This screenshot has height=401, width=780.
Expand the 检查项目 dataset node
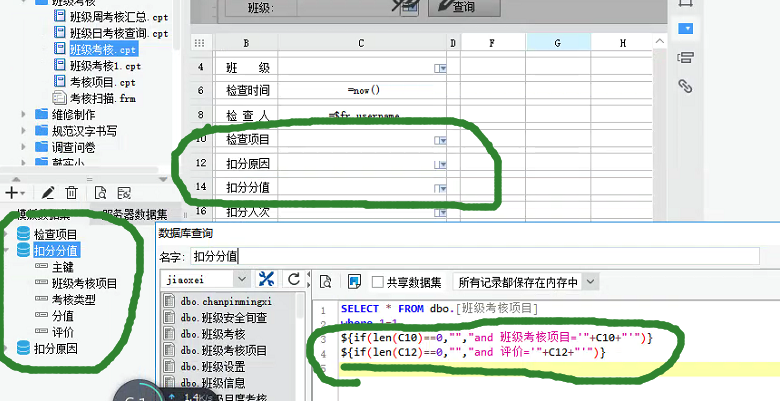point(6,234)
